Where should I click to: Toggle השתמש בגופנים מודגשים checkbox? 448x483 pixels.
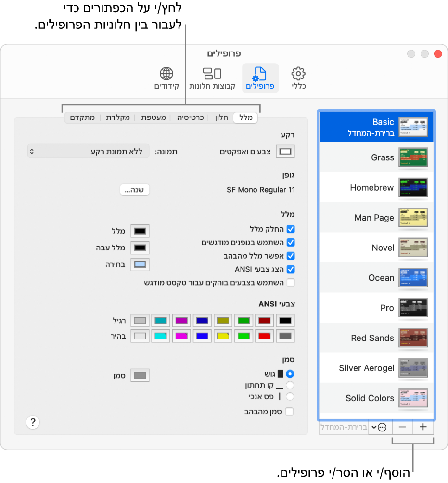[x=291, y=242]
